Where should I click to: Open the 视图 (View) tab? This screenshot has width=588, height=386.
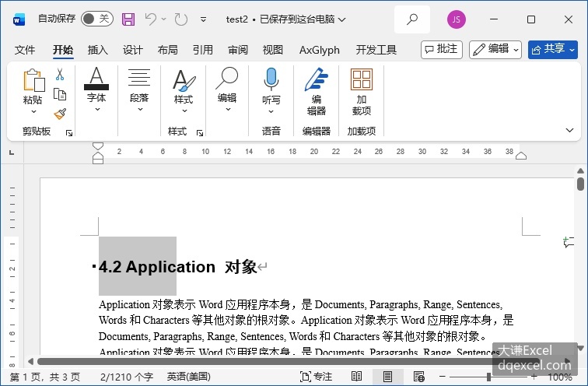point(273,50)
